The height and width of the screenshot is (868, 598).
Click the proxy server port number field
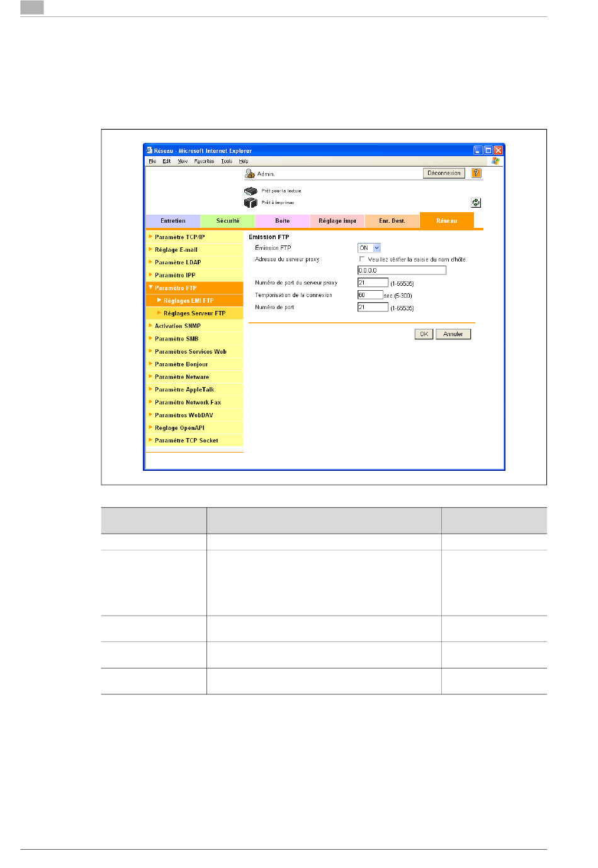pyautogui.click(x=373, y=283)
